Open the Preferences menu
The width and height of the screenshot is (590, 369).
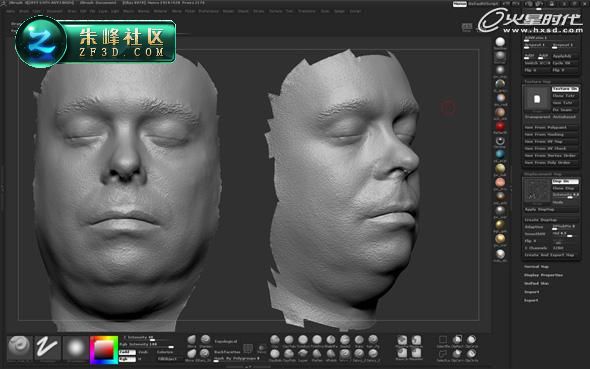point(208,11)
